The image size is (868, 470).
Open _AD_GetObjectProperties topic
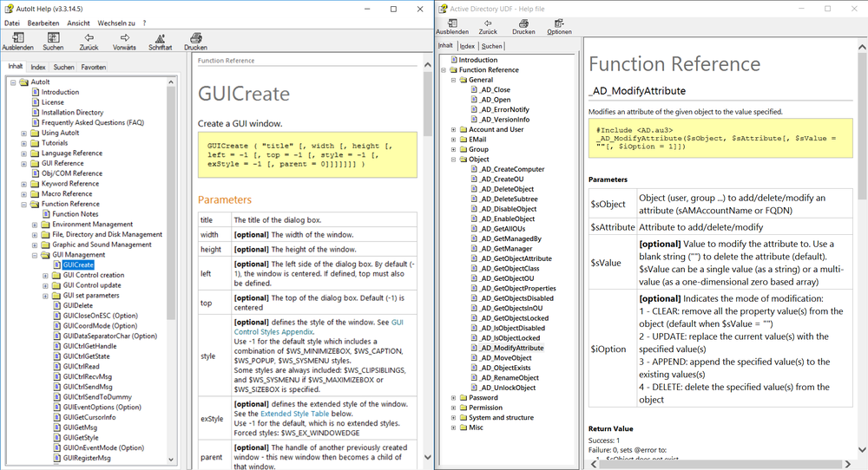[x=518, y=288]
